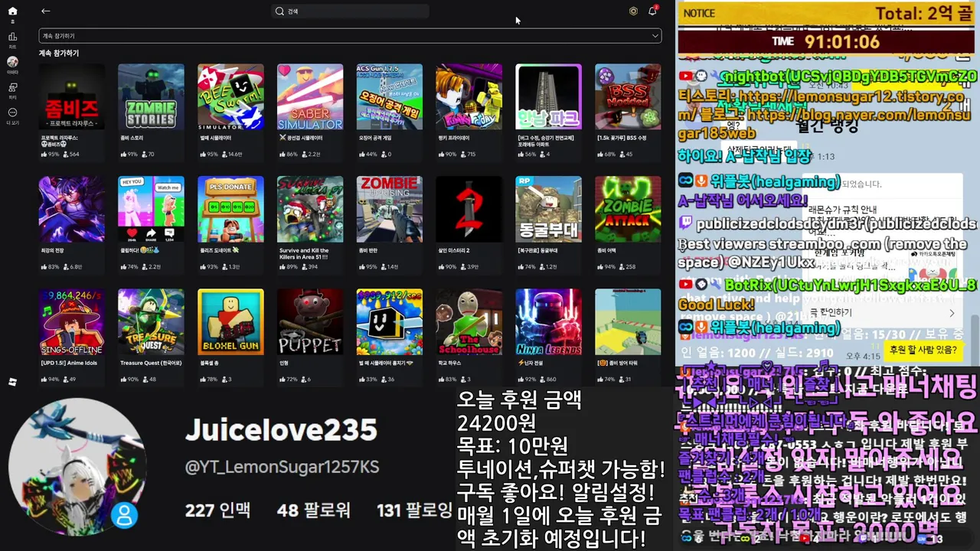Open The Schoolhouse thumbnail

pos(469,321)
